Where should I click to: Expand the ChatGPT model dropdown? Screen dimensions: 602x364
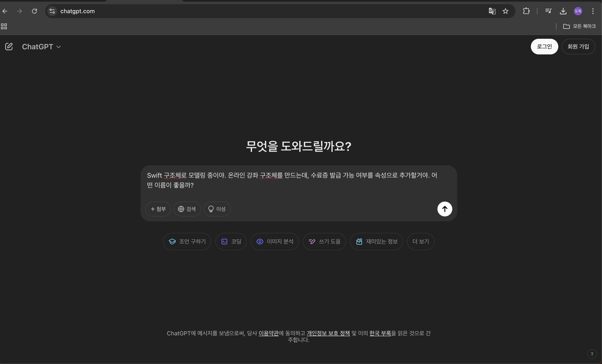(x=41, y=47)
